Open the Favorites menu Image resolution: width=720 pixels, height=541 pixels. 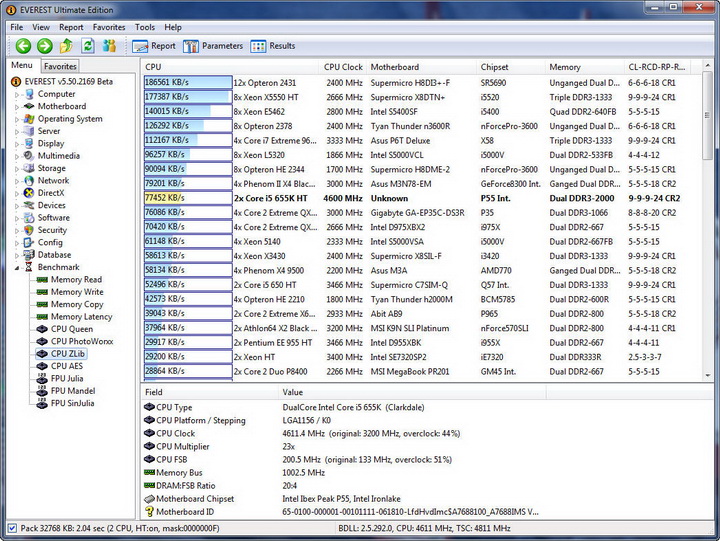(x=109, y=28)
